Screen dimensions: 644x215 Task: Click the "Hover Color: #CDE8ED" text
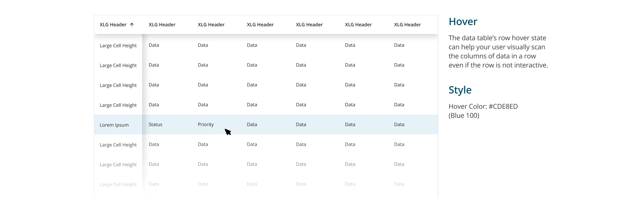[483, 106]
